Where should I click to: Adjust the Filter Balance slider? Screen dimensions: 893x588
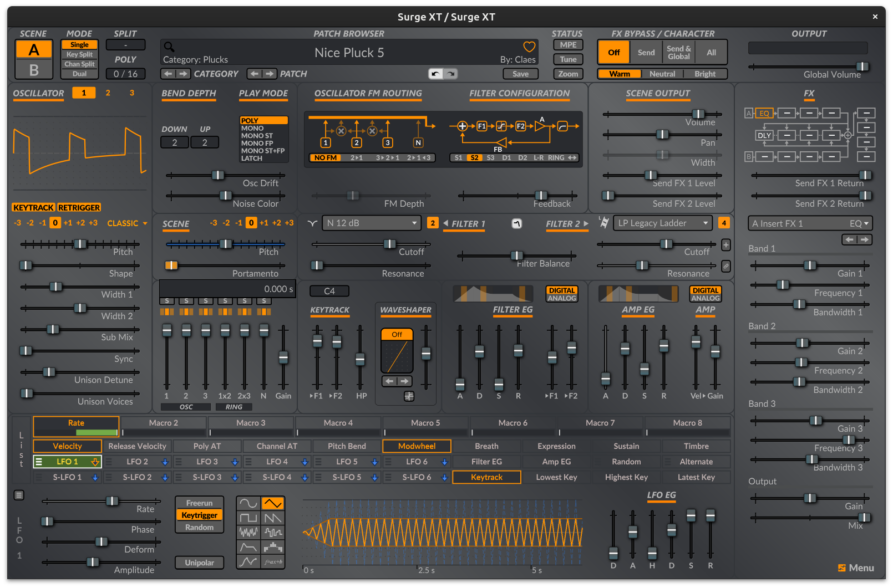(x=516, y=255)
